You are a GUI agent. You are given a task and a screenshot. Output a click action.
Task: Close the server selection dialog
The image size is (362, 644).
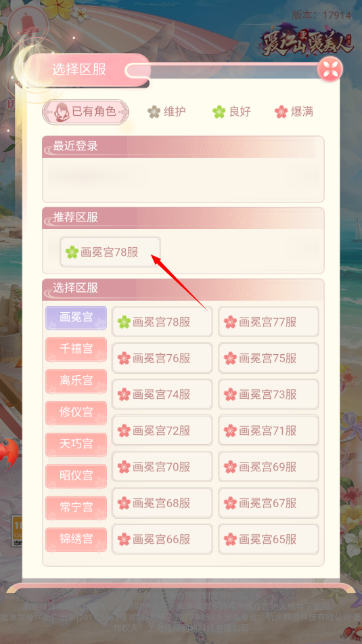[330, 69]
